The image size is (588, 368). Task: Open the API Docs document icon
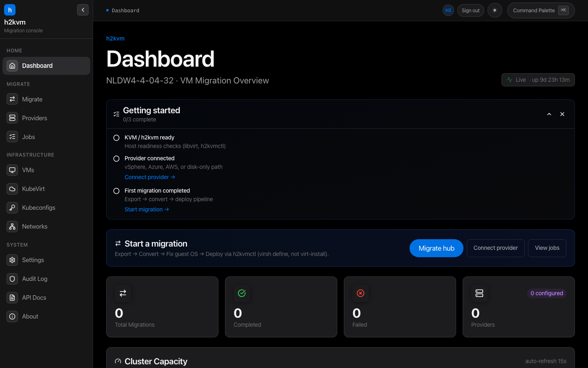[12, 298]
